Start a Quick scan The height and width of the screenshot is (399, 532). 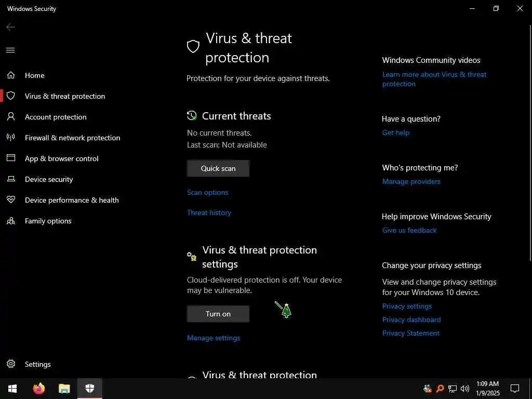(x=218, y=168)
